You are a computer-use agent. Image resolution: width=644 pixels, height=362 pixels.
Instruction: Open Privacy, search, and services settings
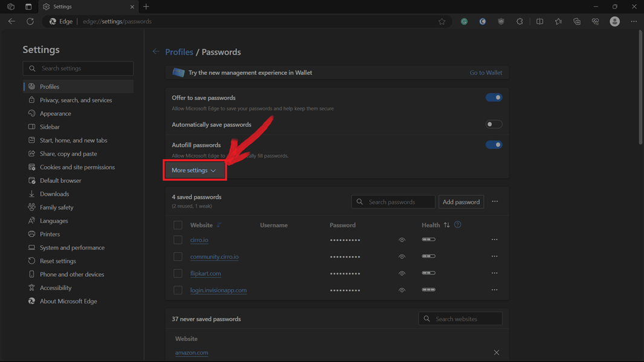click(76, 100)
